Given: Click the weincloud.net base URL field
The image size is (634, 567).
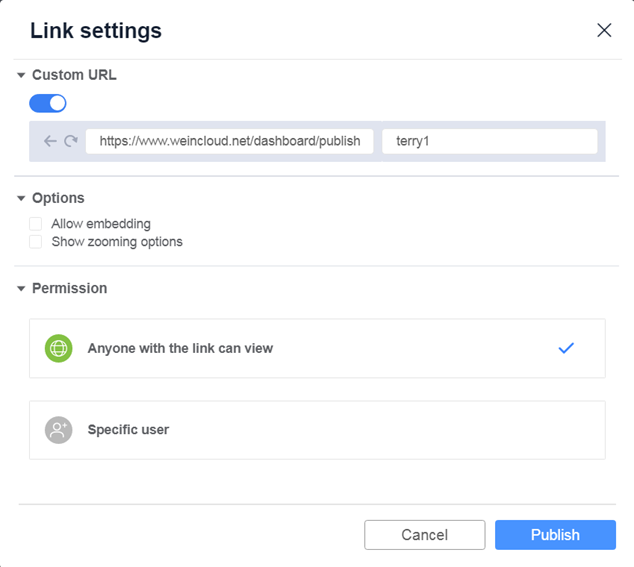Looking at the screenshot, I should tap(229, 141).
